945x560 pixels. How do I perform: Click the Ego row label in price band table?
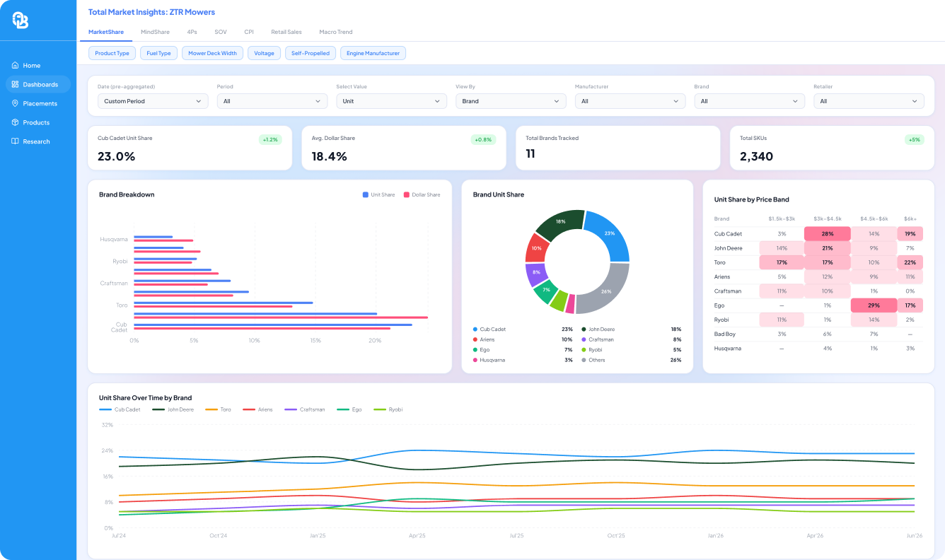[719, 305]
